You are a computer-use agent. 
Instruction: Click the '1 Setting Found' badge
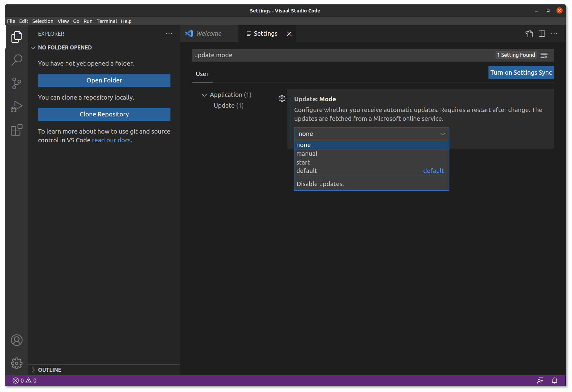click(x=516, y=55)
